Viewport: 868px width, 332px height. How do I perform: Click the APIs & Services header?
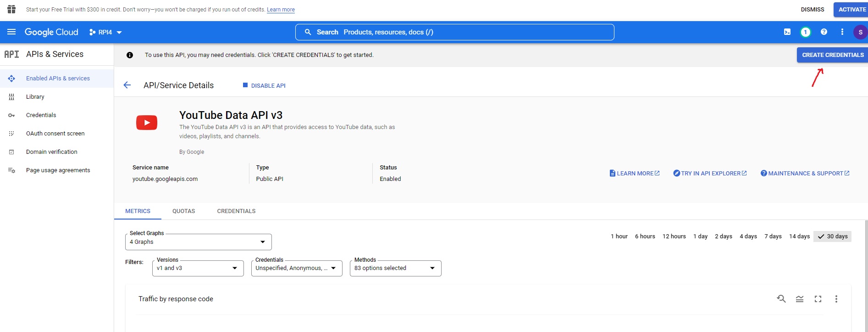[x=55, y=54]
